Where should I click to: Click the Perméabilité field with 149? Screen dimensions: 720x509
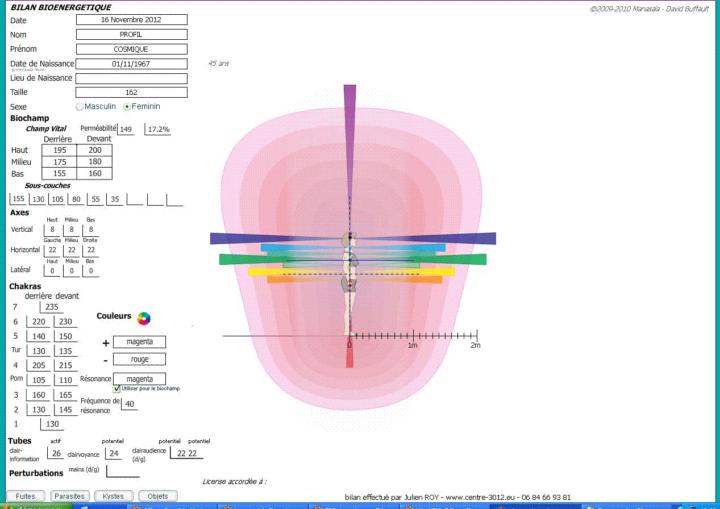[x=127, y=129]
